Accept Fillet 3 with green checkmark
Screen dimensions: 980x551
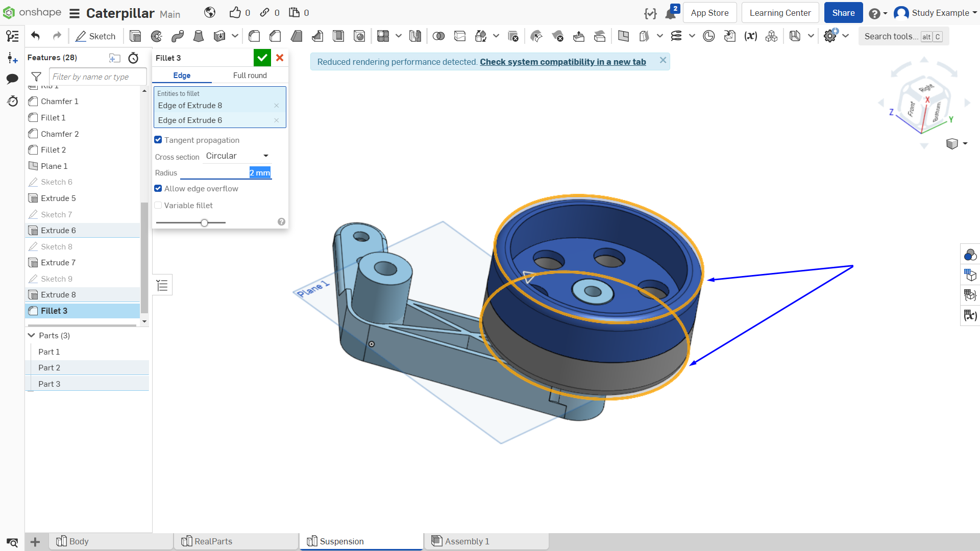click(262, 58)
